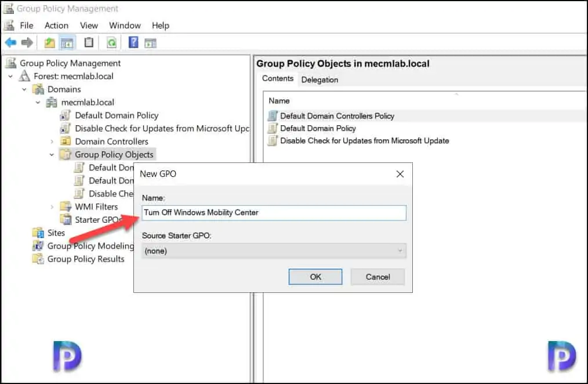Select Sites tree item
Image resolution: width=588 pixels, height=384 pixels.
(x=56, y=233)
